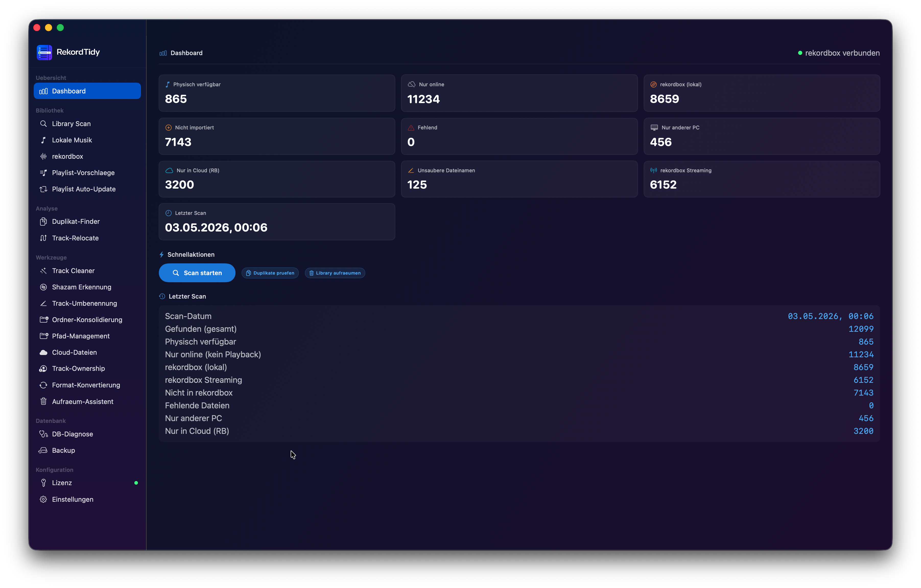Open Track-Ownership in the sidebar
The width and height of the screenshot is (921, 588).
click(x=87, y=369)
